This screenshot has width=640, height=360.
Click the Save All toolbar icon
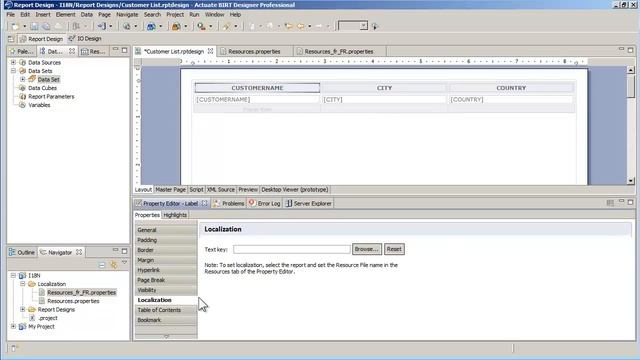point(46,27)
